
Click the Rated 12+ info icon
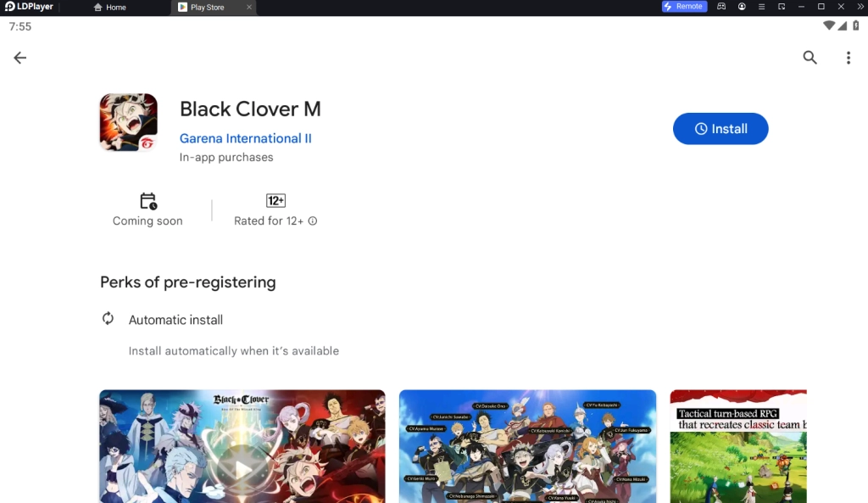click(x=313, y=220)
